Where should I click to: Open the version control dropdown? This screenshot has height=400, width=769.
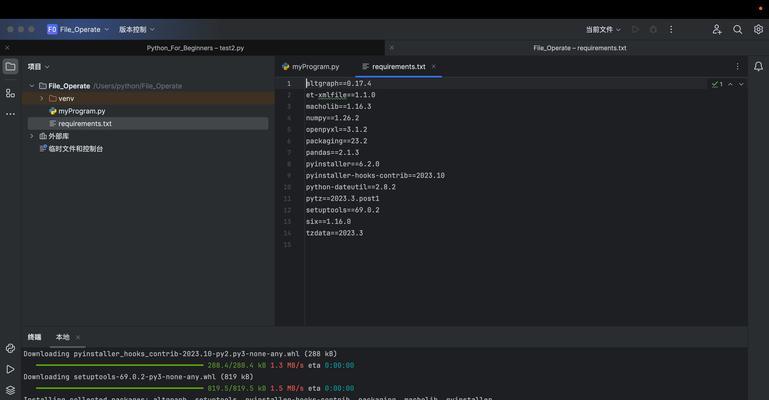click(137, 29)
